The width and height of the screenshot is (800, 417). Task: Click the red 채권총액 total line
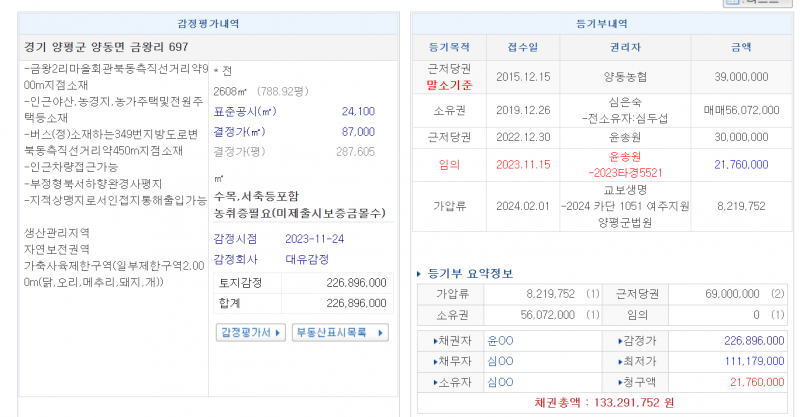pyautogui.click(x=598, y=401)
